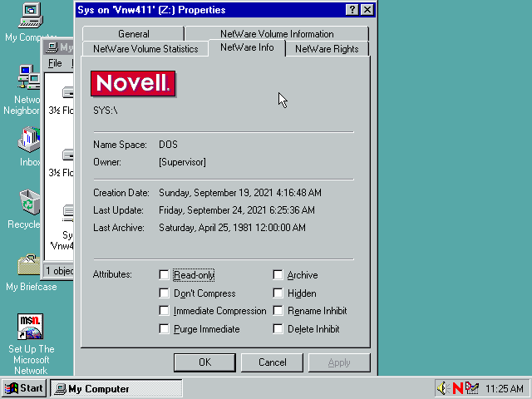Viewport: 532px width, 399px height.
Task: Open File menu in My Computer window
Action: coord(55,63)
